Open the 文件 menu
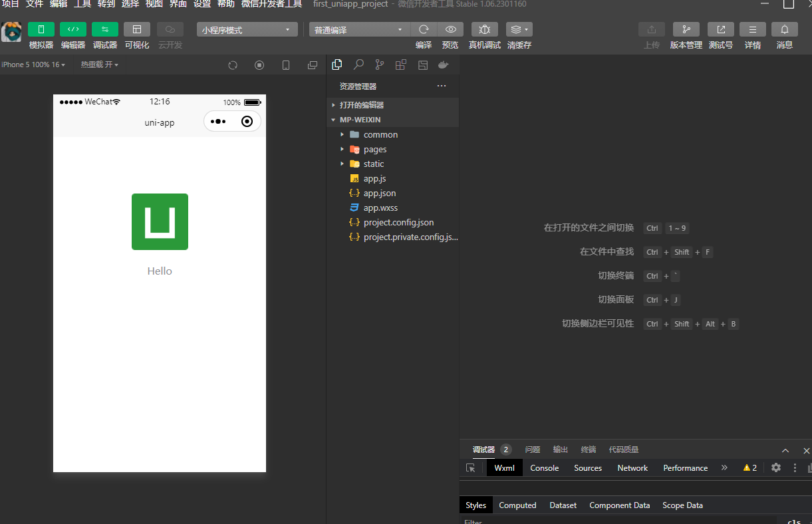812x524 pixels. click(35, 4)
